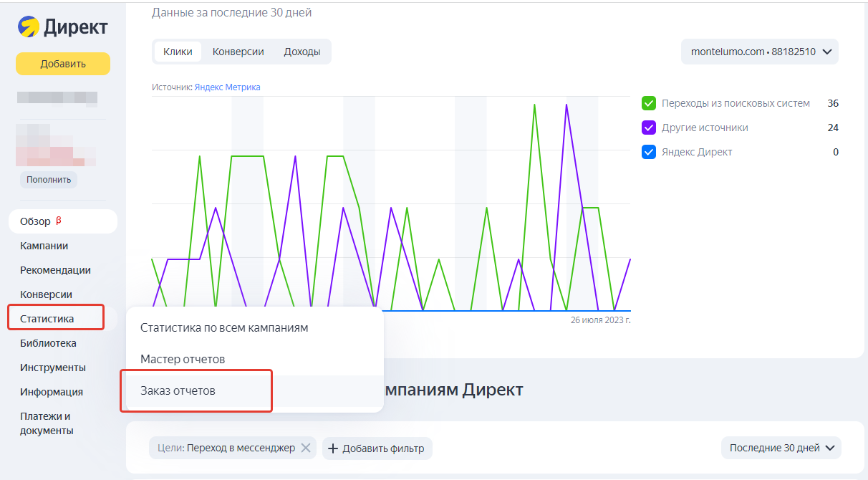Screen dimensions: 868x480
Task: Open the montelumo.com counter dropdown
Action: pyautogui.click(x=760, y=52)
